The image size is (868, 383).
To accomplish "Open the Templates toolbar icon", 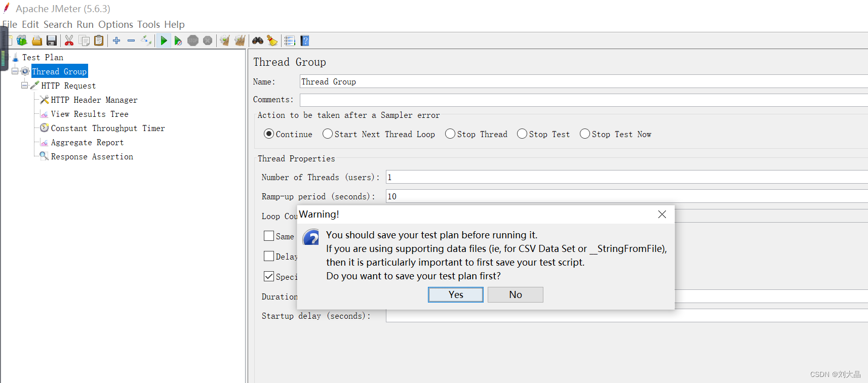I will [22, 40].
